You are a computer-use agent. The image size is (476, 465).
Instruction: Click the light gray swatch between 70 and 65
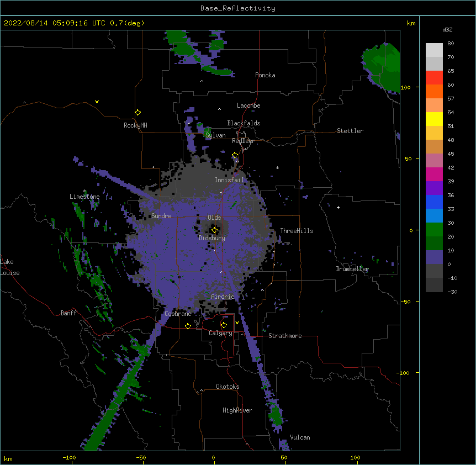pos(434,64)
